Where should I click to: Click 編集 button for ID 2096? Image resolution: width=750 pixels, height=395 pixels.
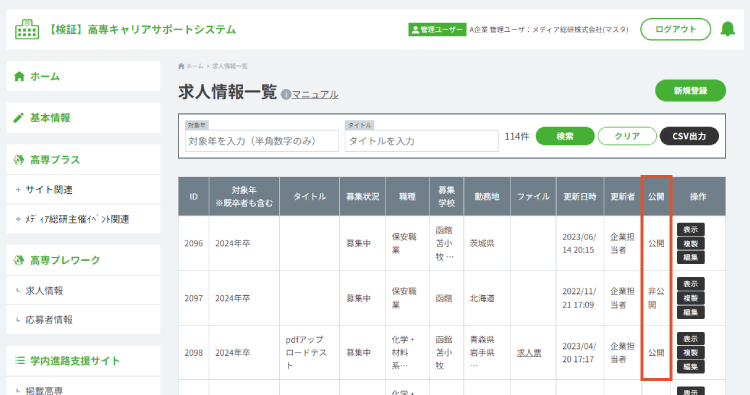(691, 257)
